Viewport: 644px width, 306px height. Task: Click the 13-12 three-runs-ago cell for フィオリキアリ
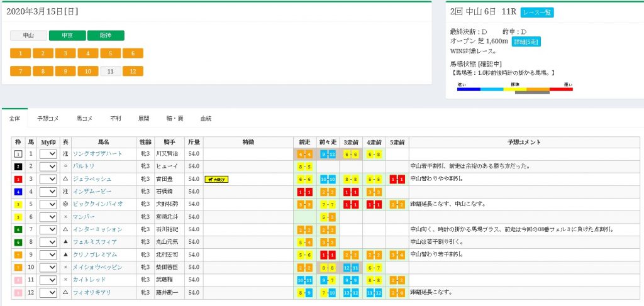point(351,293)
